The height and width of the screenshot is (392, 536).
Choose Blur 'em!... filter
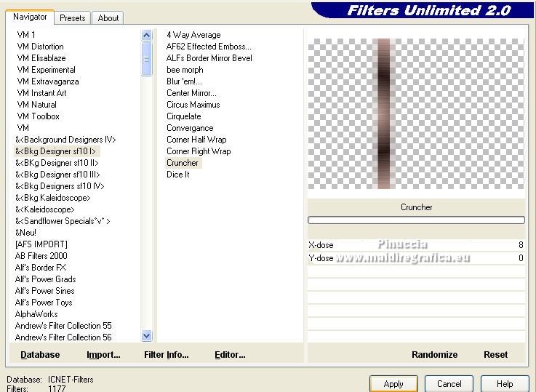coord(184,81)
